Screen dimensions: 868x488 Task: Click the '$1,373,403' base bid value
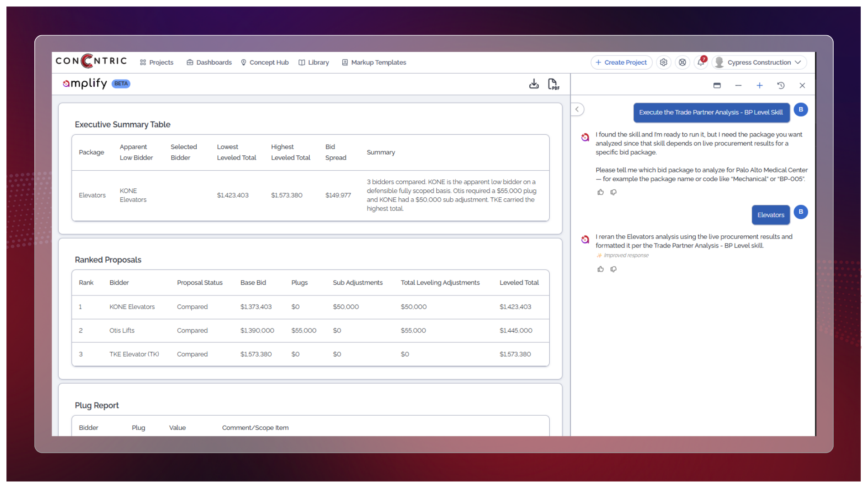[x=256, y=307]
